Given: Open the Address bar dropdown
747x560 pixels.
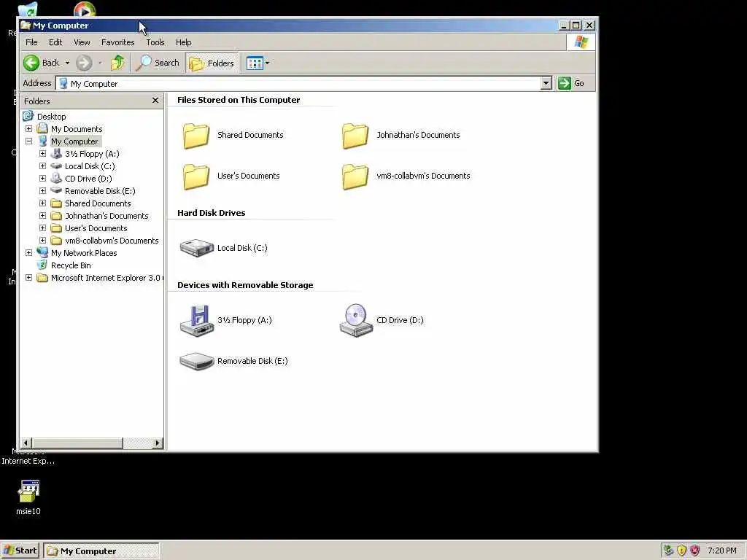Looking at the screenshot, I should (546, 83).
